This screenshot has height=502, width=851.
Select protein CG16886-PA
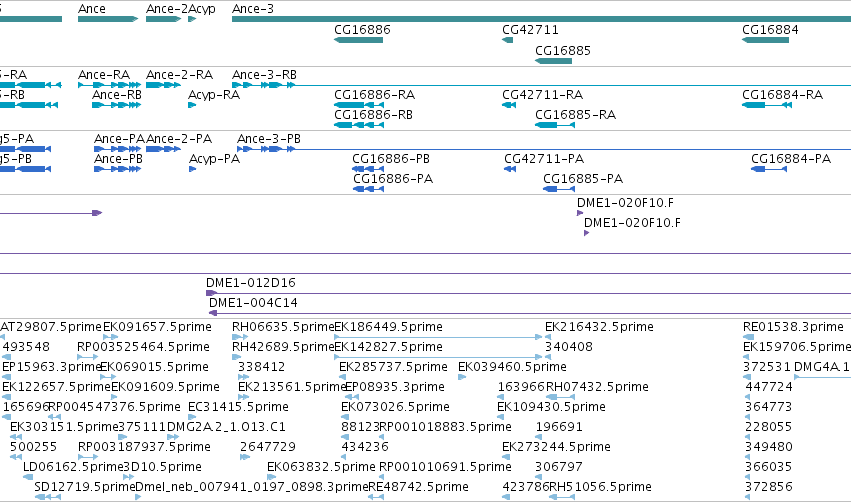(368, 189)
